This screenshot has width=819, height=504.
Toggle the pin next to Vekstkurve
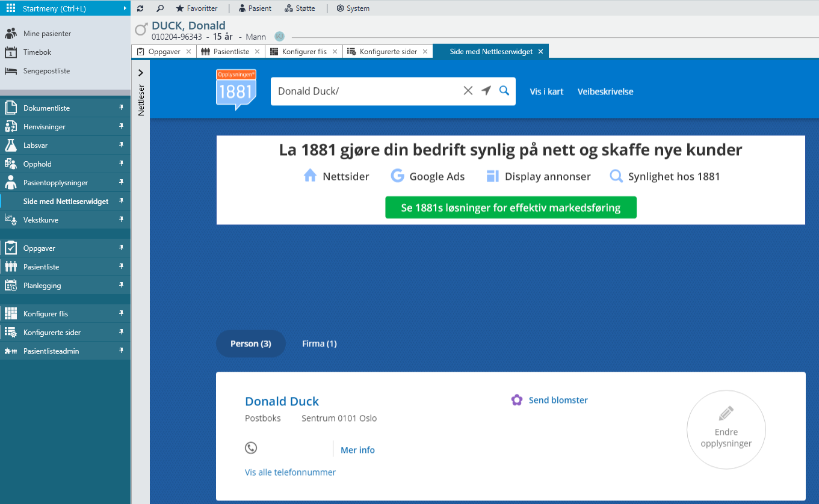coord(121,220)
